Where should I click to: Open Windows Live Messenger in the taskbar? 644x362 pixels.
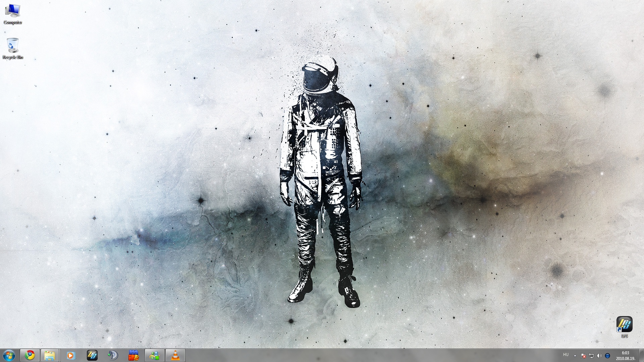tap(154, 355)
